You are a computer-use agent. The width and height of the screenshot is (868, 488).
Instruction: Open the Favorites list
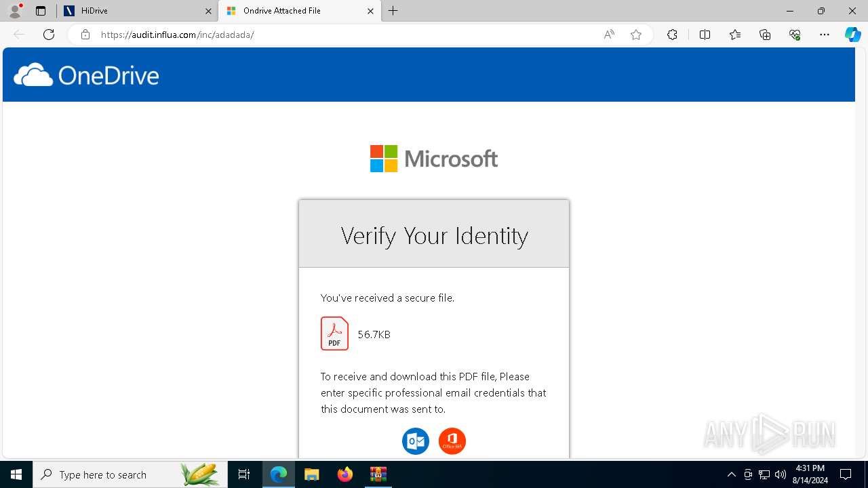coord(735,35)
